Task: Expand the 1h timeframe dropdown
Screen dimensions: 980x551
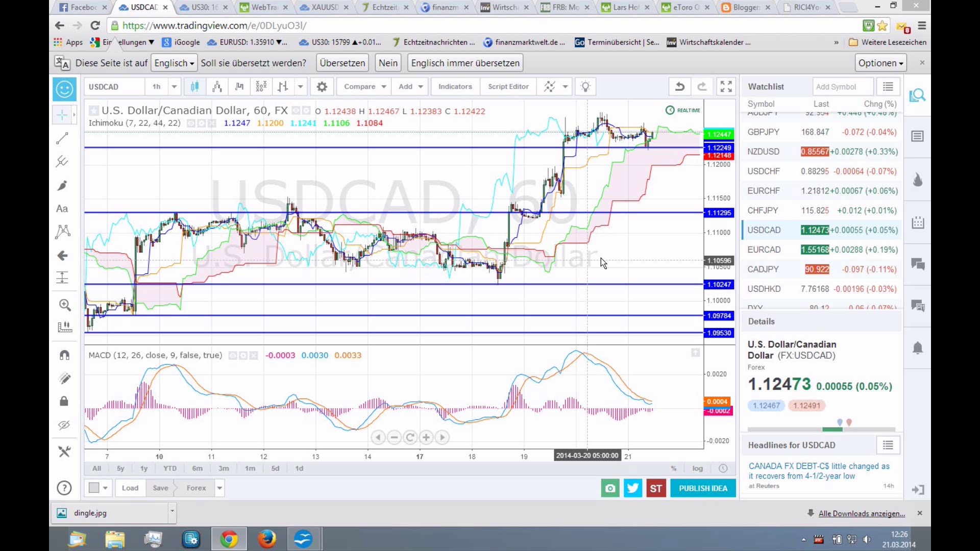Action: [x=174, y=87]
